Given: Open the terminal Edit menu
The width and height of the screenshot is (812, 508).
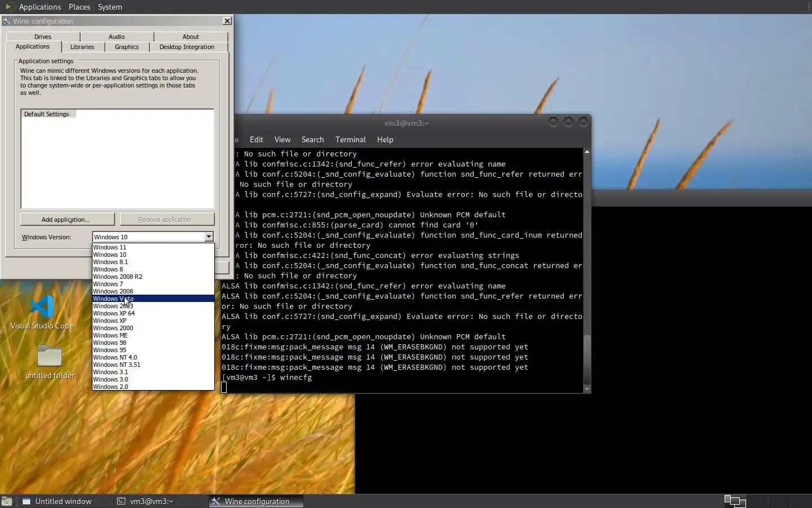Looking at the screenshot, I should 257,139.
